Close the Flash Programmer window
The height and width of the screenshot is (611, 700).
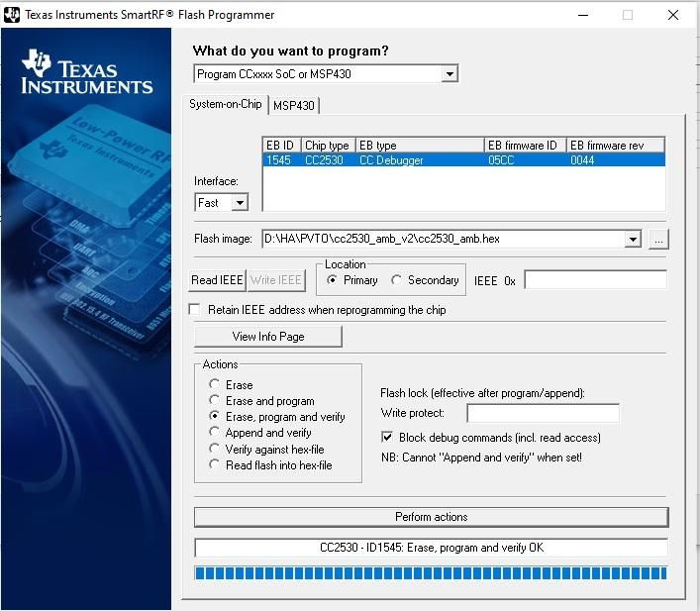[x=673, y=15]
